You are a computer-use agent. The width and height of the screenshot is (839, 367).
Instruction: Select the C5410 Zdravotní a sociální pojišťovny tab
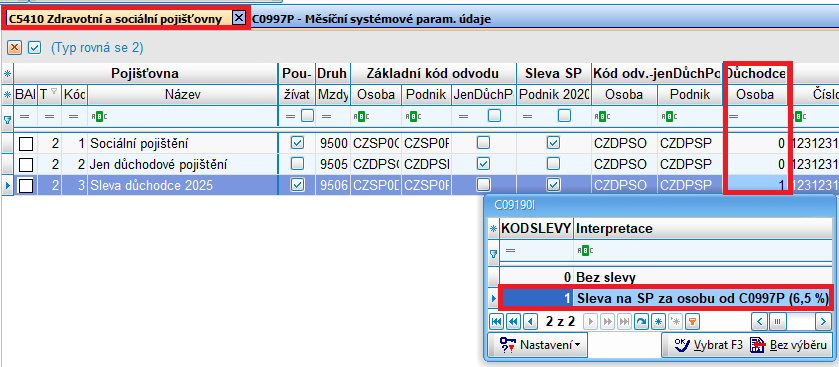click(x=116, y=19)
